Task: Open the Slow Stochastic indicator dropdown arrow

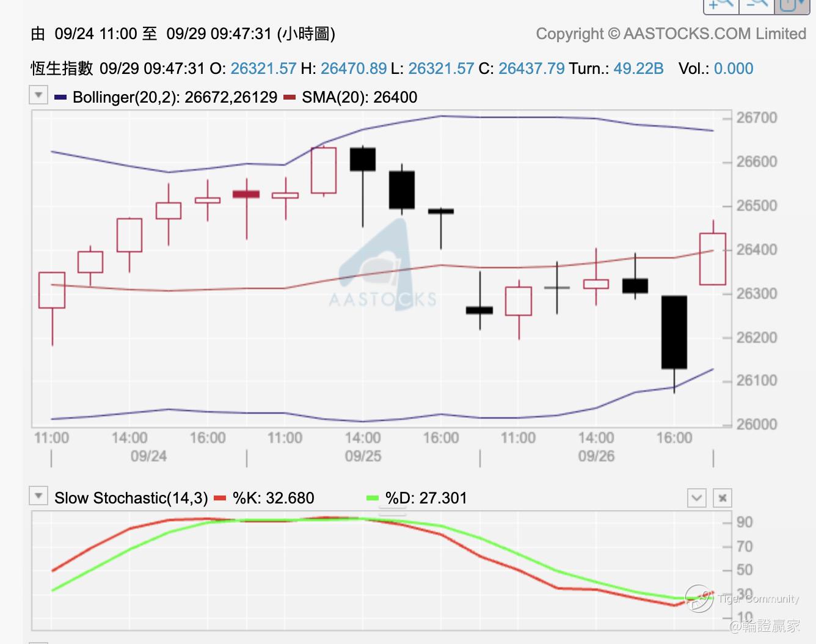Action: pos(38,496)
